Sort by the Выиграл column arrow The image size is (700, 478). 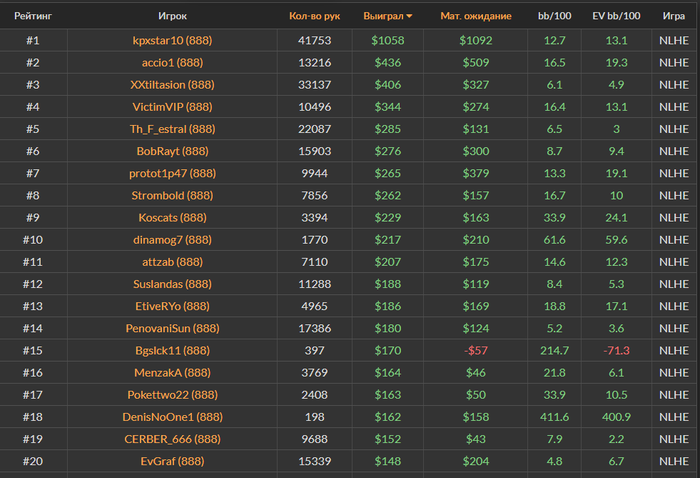[x=409, y=17]
